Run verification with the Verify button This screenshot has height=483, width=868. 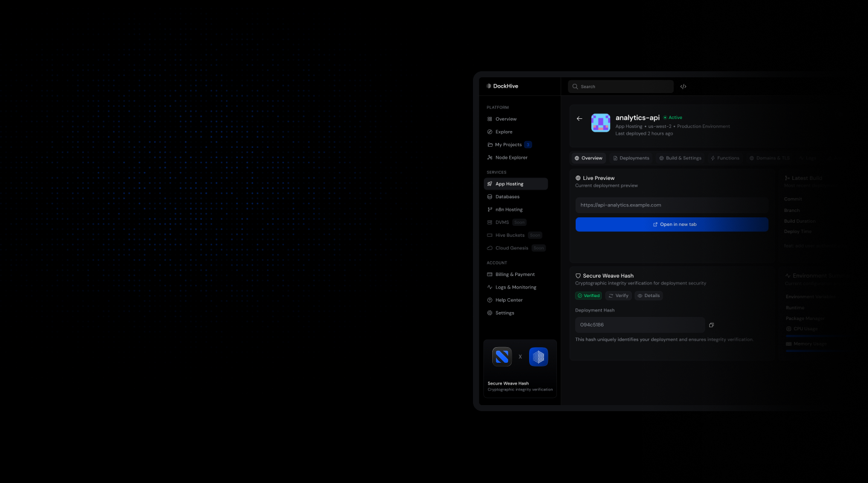[x=618, y=295]
